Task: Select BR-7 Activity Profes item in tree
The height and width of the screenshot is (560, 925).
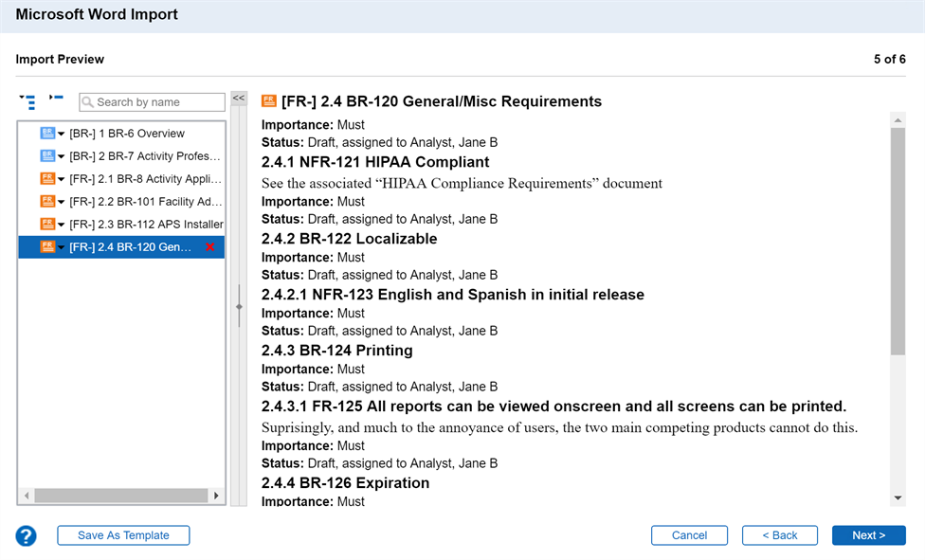Action: tap(144, 156)
